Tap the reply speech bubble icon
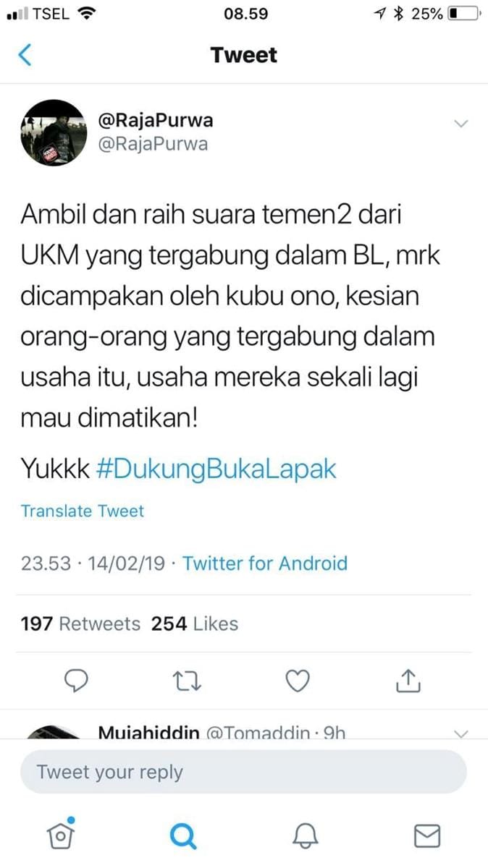The height and width of the screenshot is (868, 488). (x=76, y=680)
